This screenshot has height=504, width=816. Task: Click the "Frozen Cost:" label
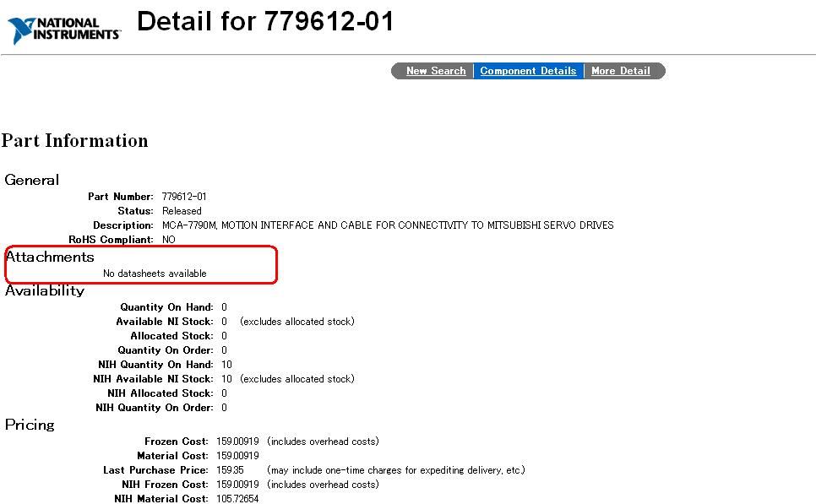(x=177, y=442)
